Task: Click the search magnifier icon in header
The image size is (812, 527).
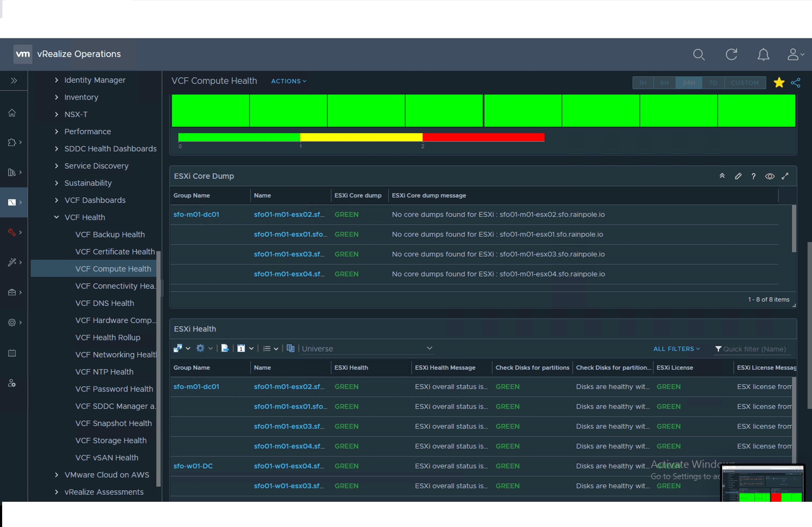Action: click(698, 54)
